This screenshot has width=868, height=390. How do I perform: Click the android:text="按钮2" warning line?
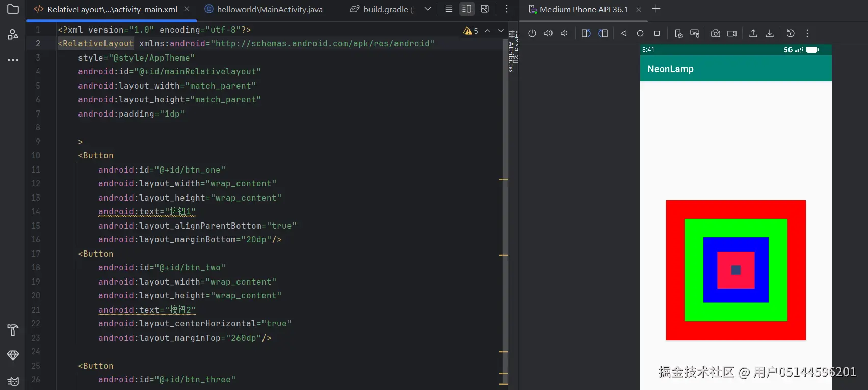[147, 310]
